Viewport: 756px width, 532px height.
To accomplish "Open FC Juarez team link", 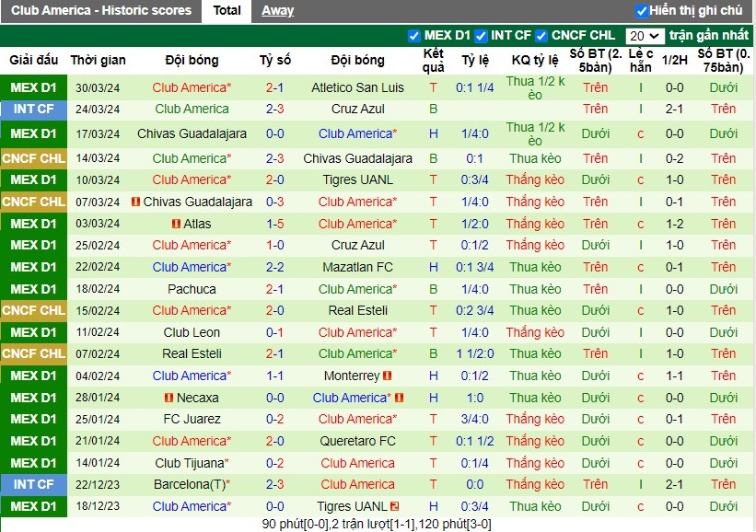I will (192, 419).
